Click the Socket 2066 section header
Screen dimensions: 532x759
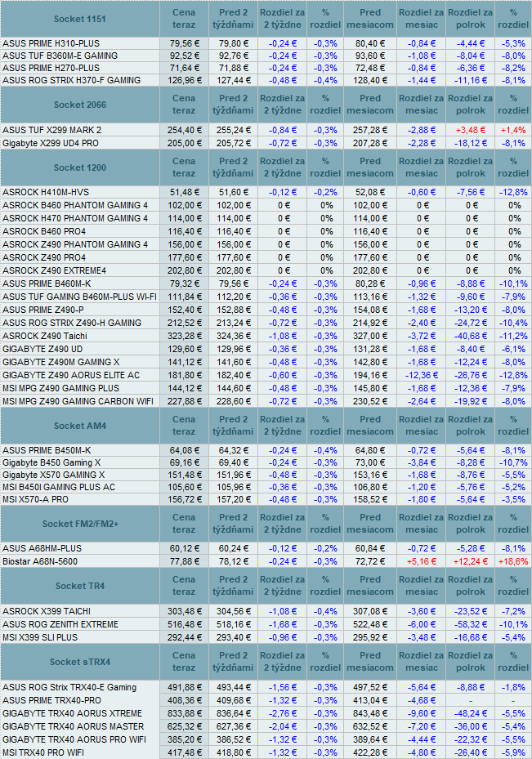coord(80,105)
